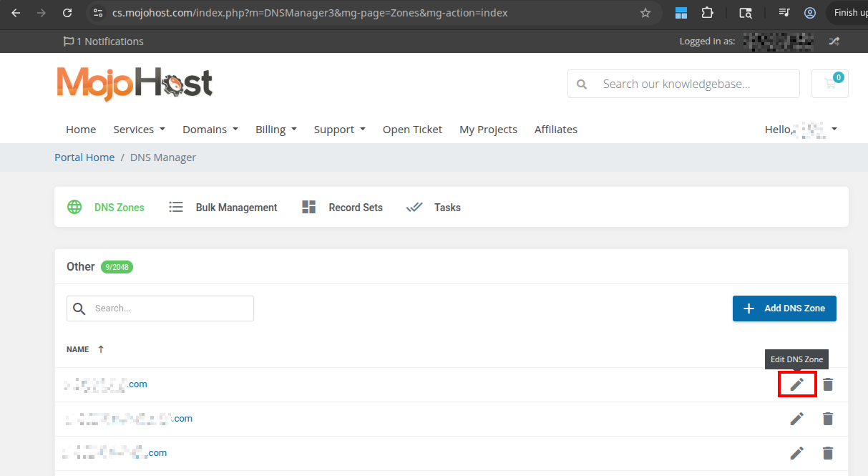Bookmark this page with the star icon
The image size is (868, 476).
click(x=645, y=13)
